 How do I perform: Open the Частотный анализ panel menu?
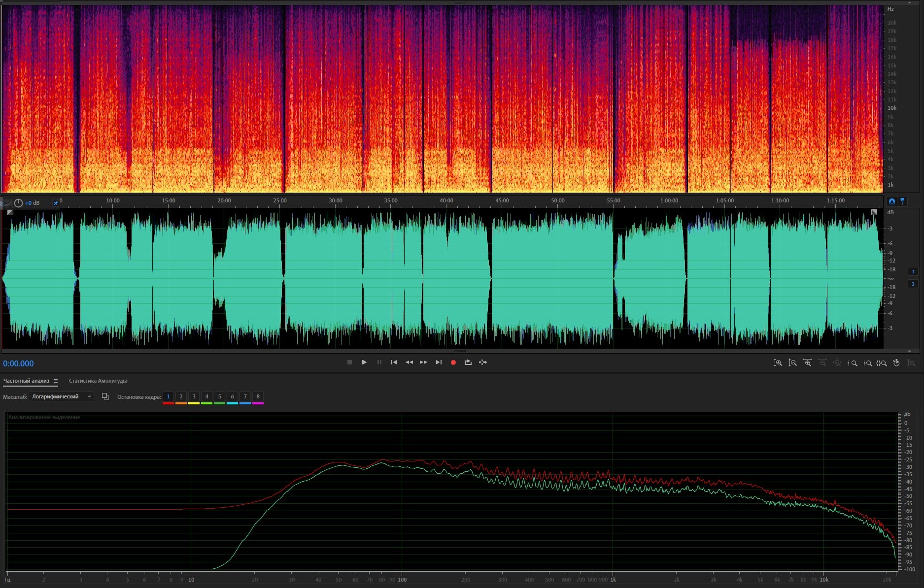pos(56,381)
